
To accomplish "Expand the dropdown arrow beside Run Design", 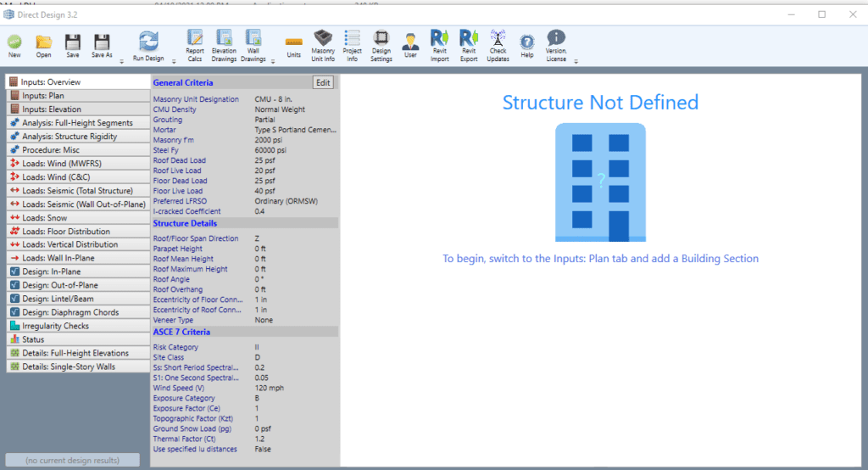I will point(174,61).
